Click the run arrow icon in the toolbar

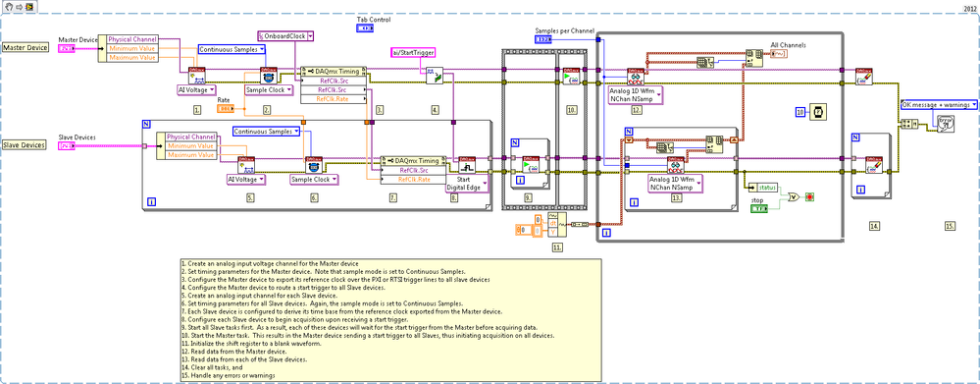click(20, 6)
